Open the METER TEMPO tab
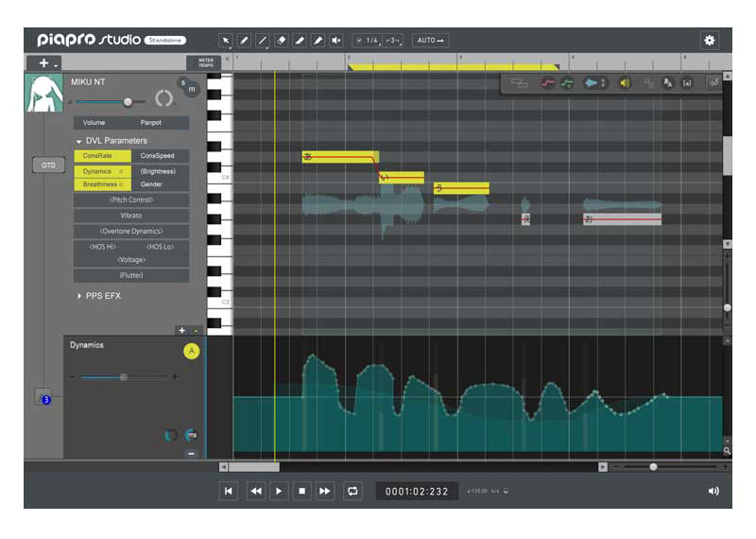The height and width of the screenshot is (539, 756). [x=204, y=62]
